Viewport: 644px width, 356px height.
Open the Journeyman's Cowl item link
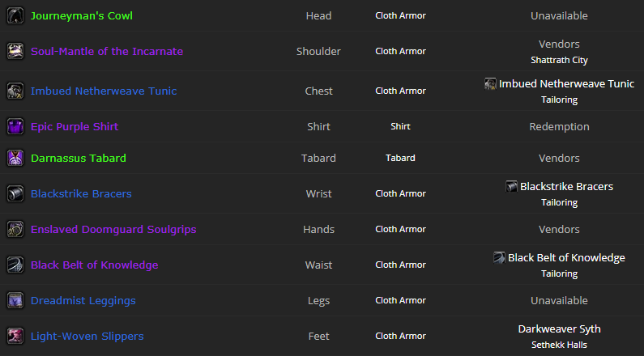pyautogui.click(x=82, y=16)
